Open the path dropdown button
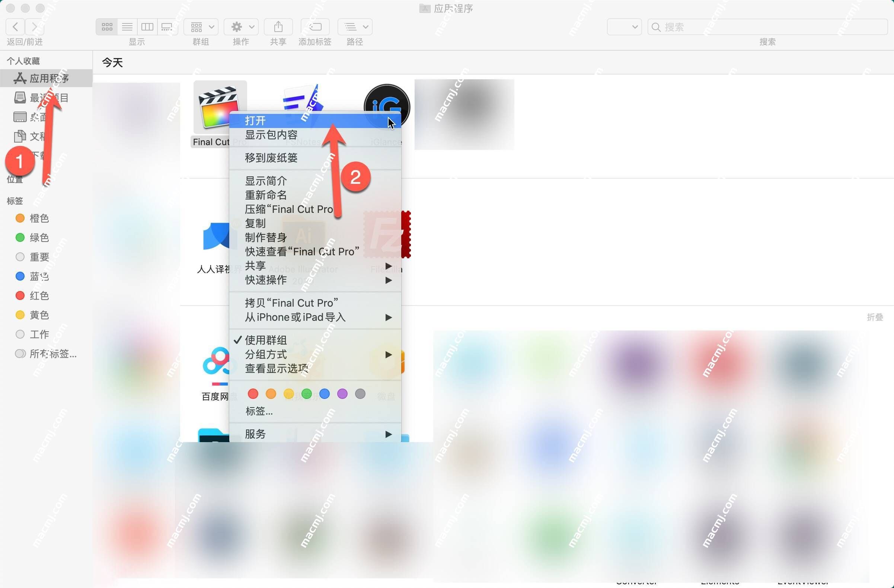Screen dimensions: 894x588 (355, 27)
